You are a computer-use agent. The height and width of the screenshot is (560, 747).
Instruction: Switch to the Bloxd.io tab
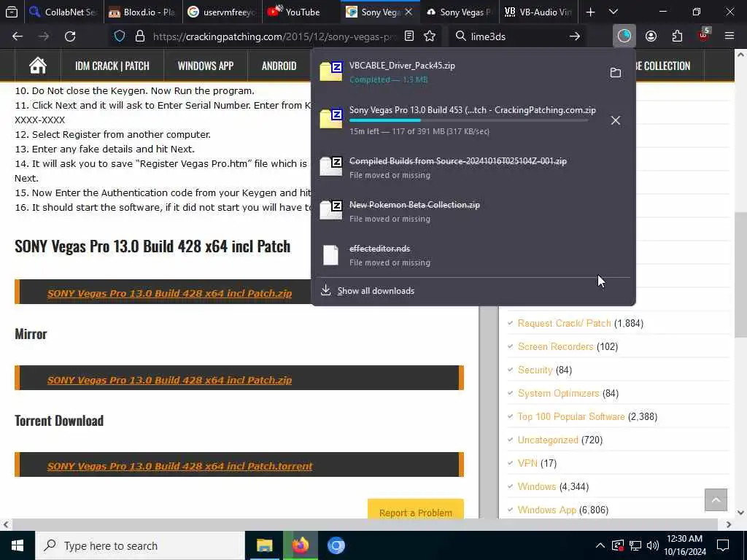(142, 12)
